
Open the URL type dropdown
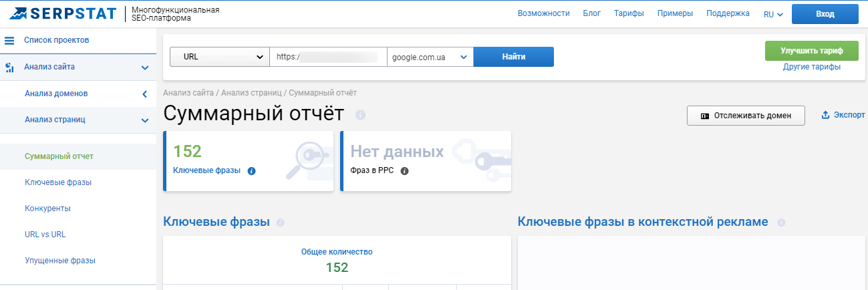pyautogui.click(x=220, y=57)
